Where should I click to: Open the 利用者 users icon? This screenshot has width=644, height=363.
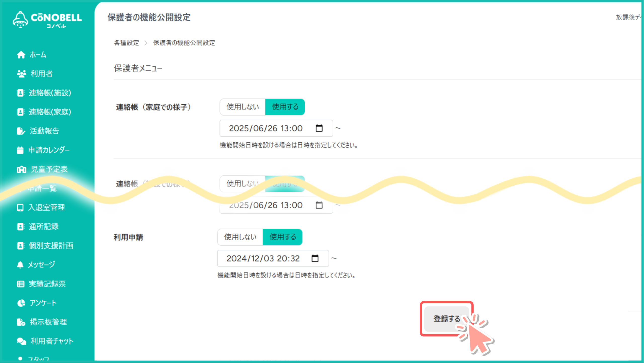tap(21, 74)
